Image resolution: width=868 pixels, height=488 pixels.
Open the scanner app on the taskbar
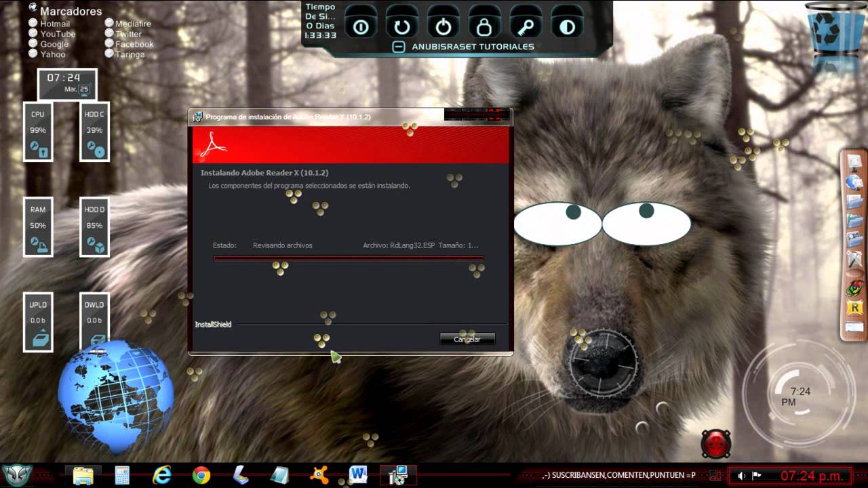(x=241, y=475)
